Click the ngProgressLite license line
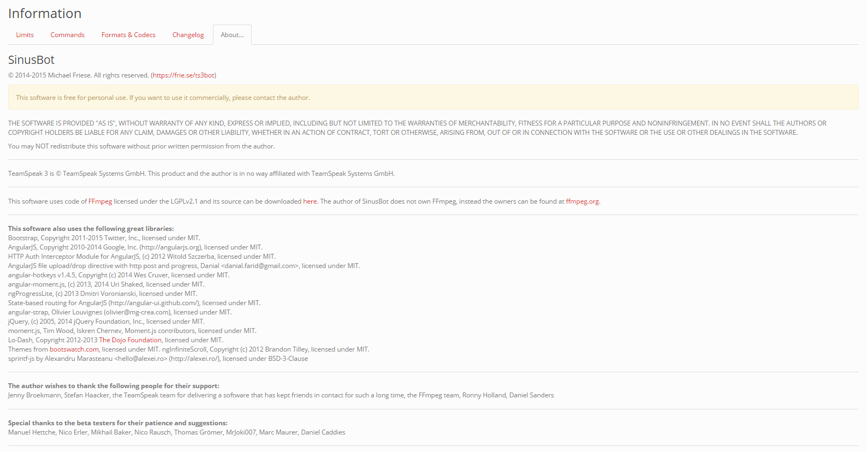 pyautogui.click(x=103, y=294)
